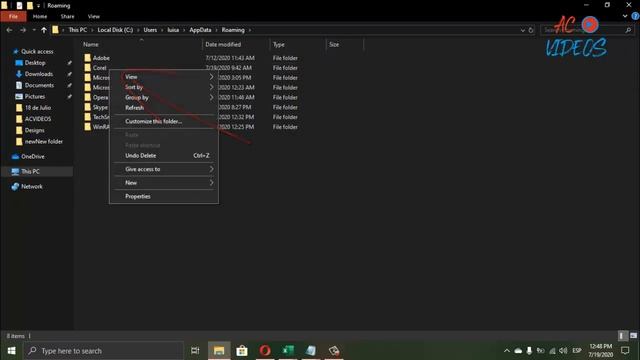The image size is (640, 360).
Task: Open the Home ribbon tab
Action: pyautogui.click(x=40, y=16)
